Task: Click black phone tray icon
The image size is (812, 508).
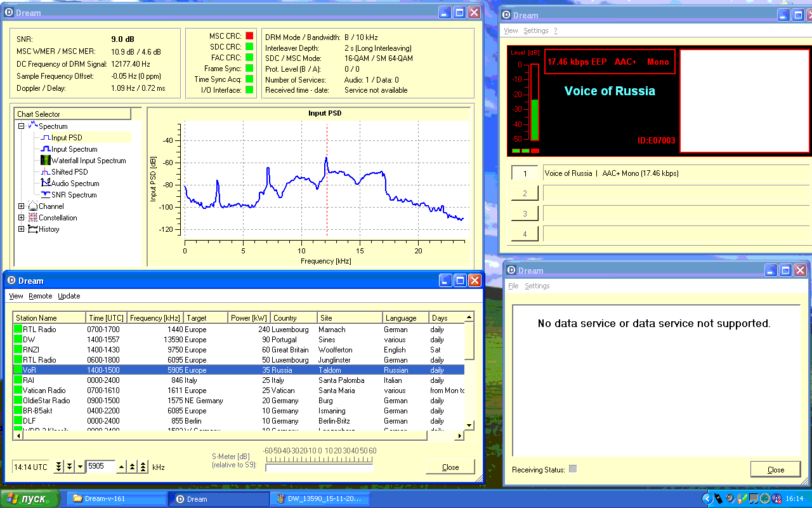Action: point(719,498)
